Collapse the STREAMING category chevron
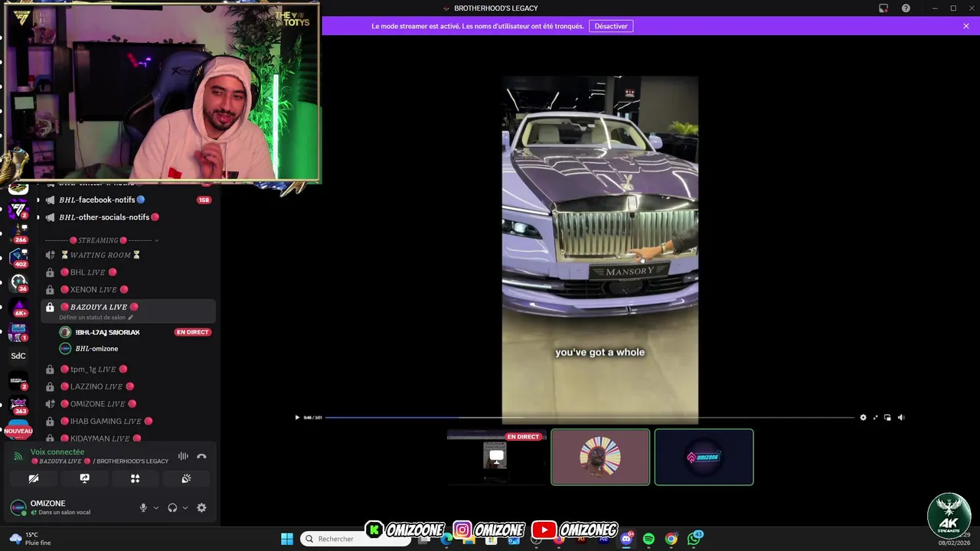This screenshot has width=980, height=551. click(x=156, y=240)
